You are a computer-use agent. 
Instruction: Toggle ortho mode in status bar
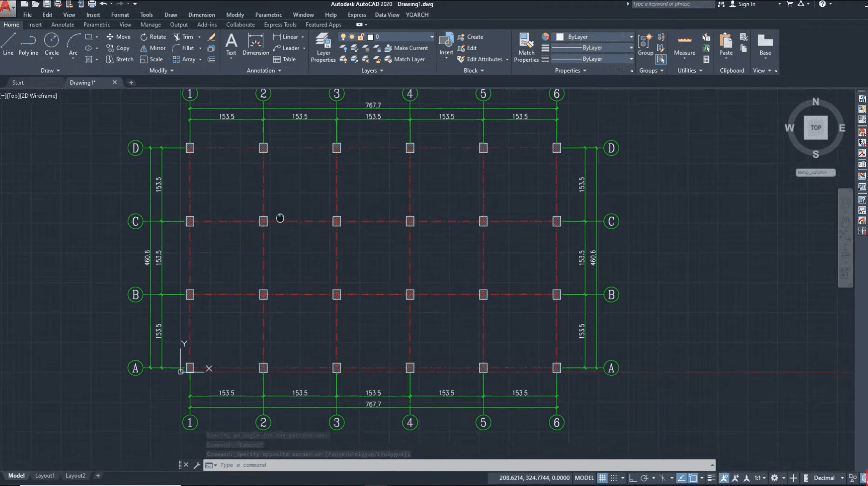point(633,478)
